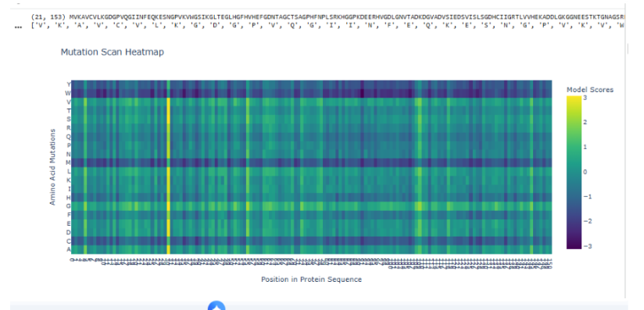
Task: Click the Position in Protein Sequence label
Action: click(311, 280)
